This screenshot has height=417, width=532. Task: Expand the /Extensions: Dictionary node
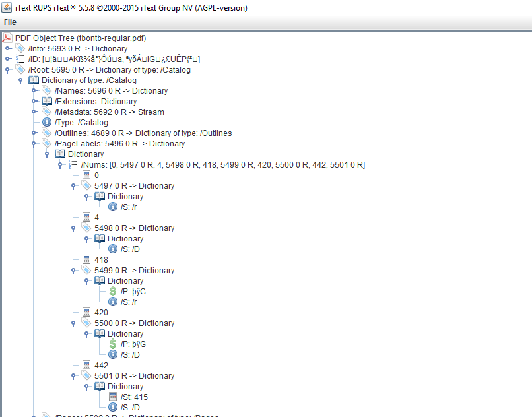34,101
